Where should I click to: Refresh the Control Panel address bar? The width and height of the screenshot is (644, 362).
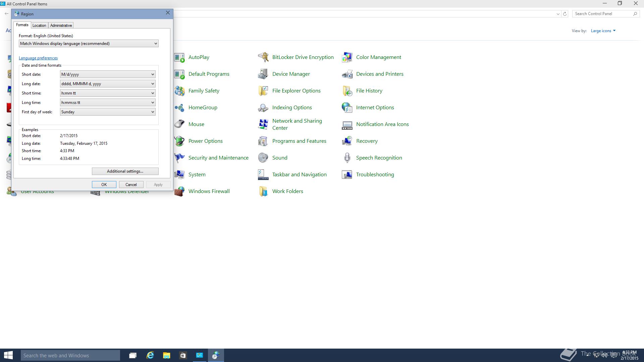click(565, 14)
